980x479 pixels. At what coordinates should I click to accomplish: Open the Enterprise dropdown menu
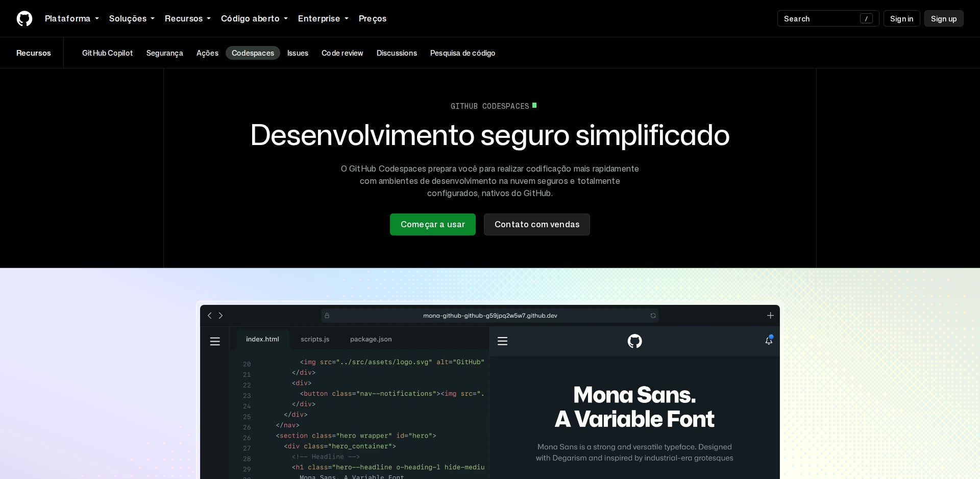click(323, 18)
